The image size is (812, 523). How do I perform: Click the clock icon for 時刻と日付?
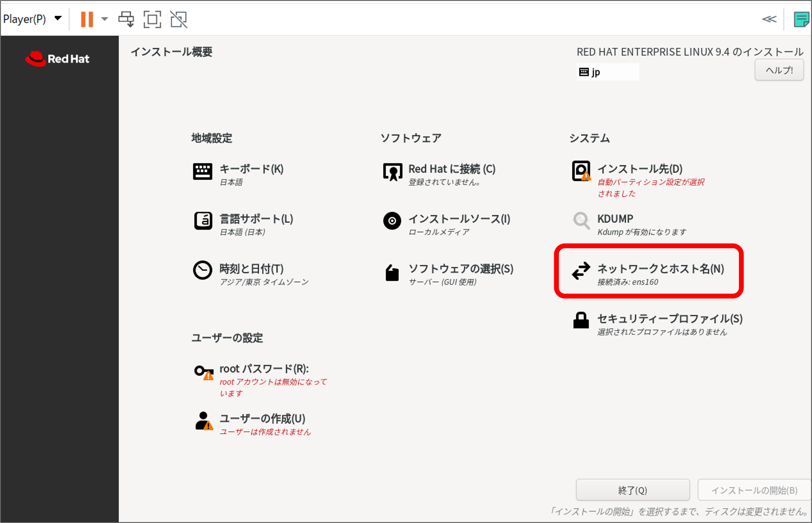click(202, 270)
